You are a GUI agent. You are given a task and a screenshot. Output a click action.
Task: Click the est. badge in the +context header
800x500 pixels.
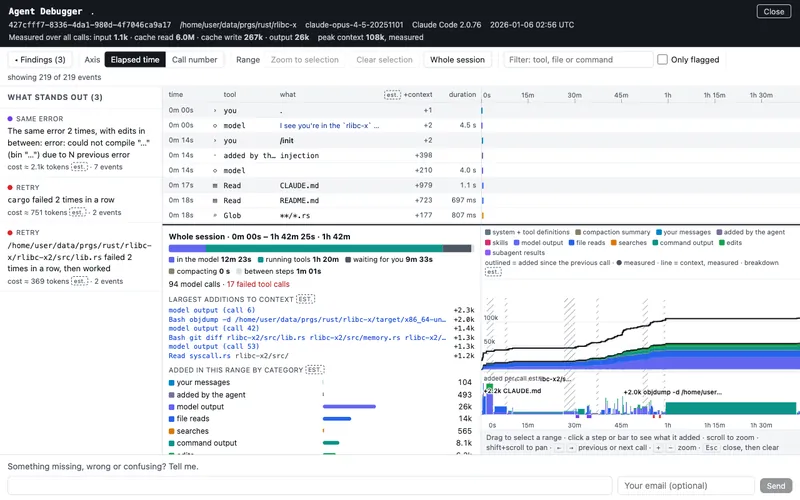[x=392, y=95]
